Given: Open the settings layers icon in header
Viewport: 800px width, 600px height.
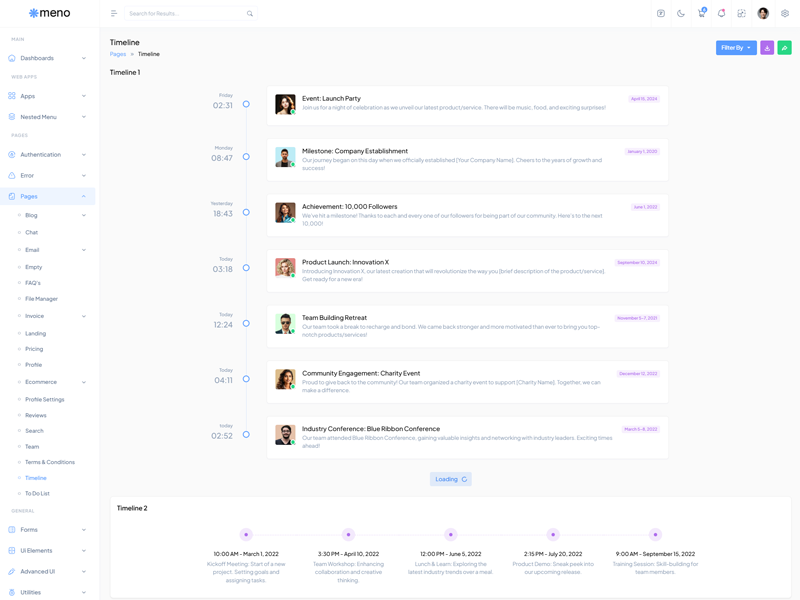Looking at the screenshot, I should point(785,14).
